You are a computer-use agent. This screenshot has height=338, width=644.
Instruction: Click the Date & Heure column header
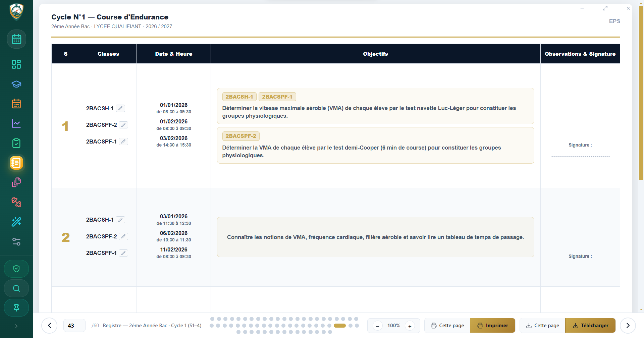174,54
